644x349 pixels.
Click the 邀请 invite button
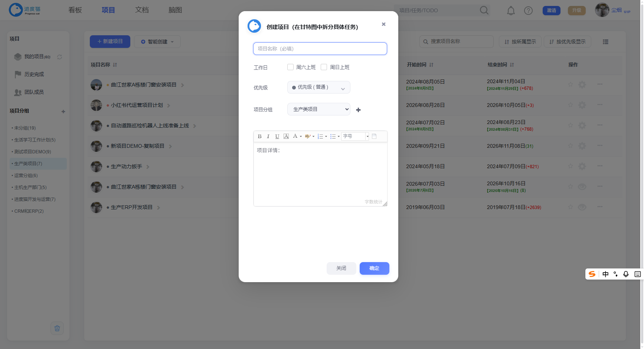click(552, 10)
